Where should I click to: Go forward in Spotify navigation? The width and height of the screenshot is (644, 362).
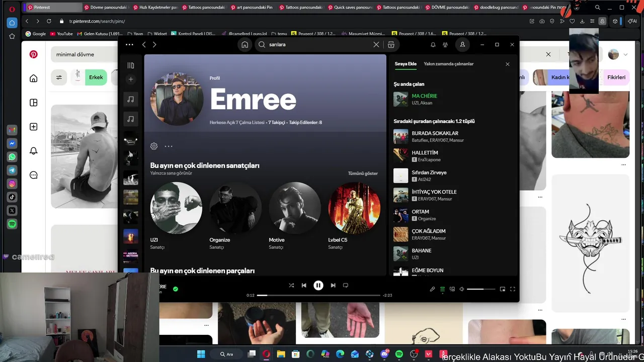tap(154, 45)
